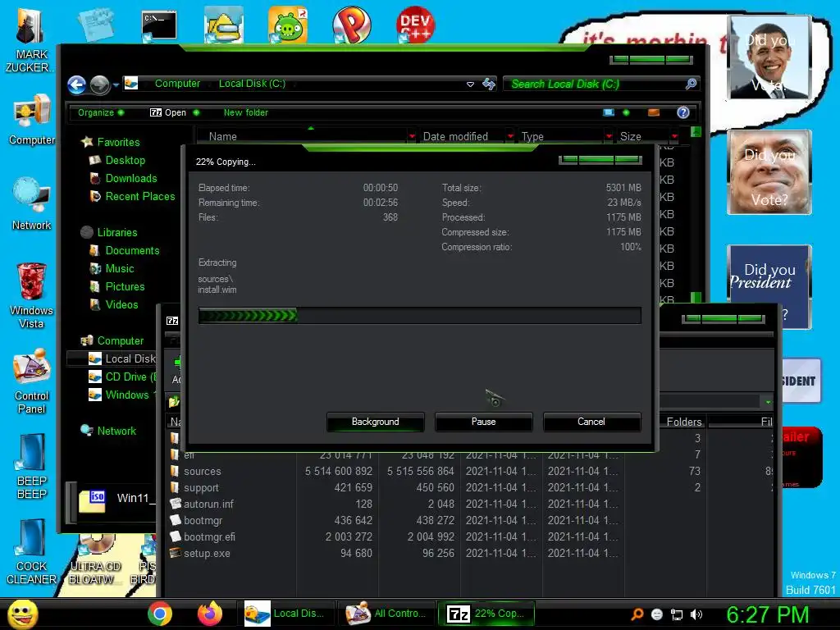Select CD Drive in navigation pane
The width and height of the screenshot is (840, 630).
[123, 377]
